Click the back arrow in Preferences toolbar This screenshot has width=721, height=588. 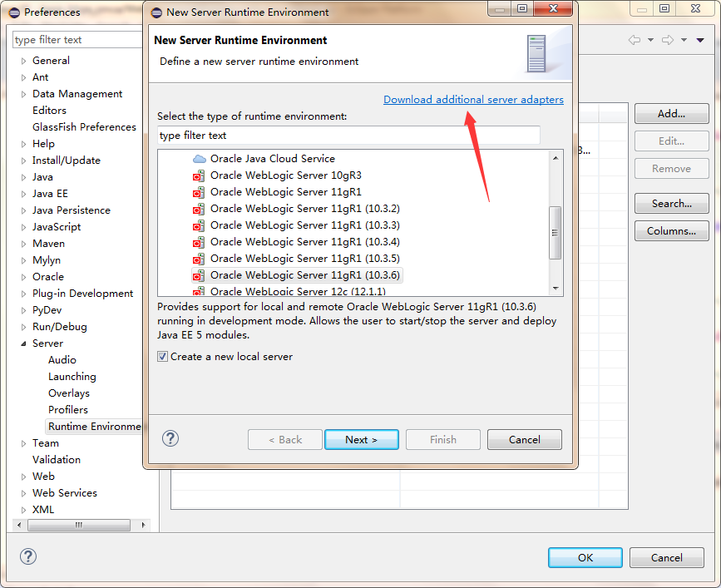[x=635, y=40]
